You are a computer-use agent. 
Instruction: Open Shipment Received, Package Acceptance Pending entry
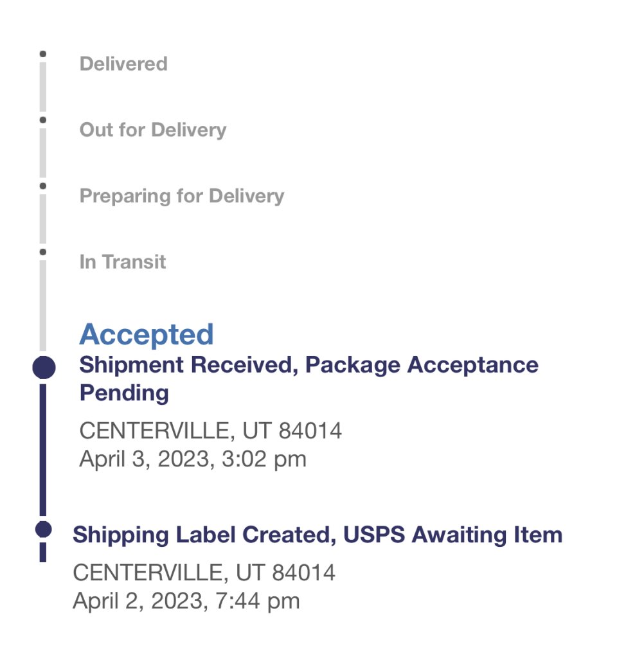[309, 378]
